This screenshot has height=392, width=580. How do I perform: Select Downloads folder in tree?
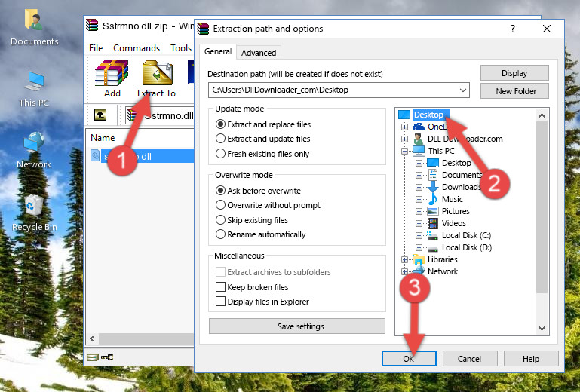coord(462,187)
